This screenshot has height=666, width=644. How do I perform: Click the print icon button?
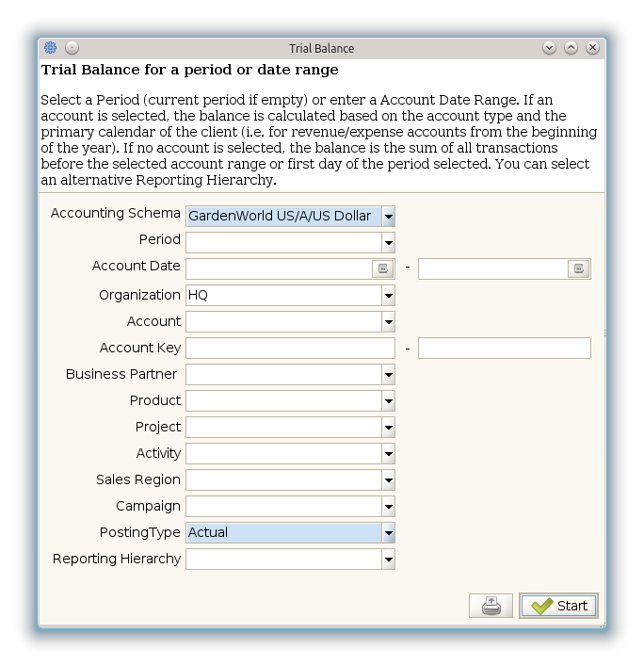click(x=491, y=606)
